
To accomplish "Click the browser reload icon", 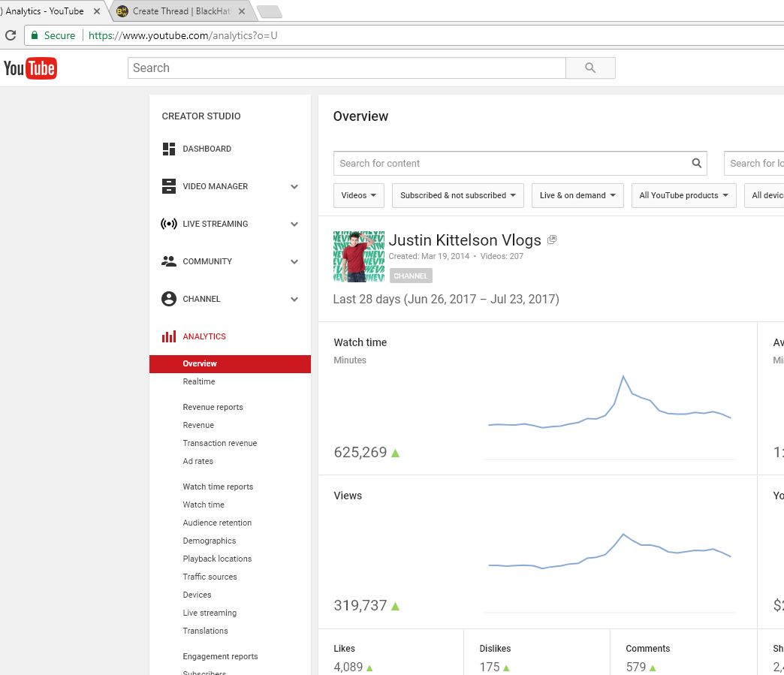I will (11, 35).
